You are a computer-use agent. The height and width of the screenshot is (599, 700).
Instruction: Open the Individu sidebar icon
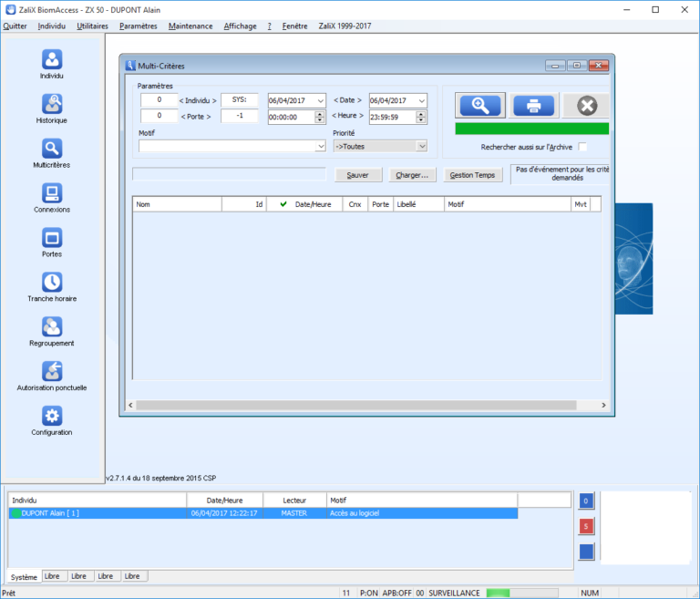coord(52,59)
